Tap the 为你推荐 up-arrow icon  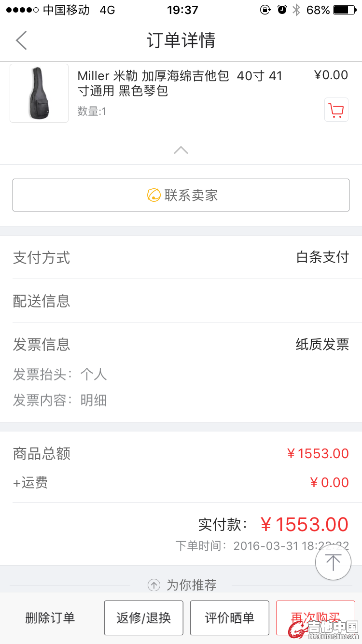[154, 585]
